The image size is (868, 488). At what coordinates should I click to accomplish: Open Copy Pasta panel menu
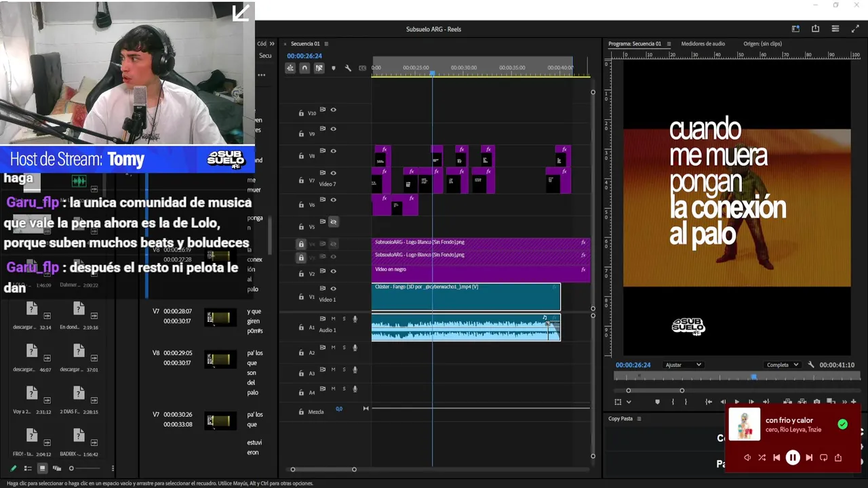pos(639,419)
